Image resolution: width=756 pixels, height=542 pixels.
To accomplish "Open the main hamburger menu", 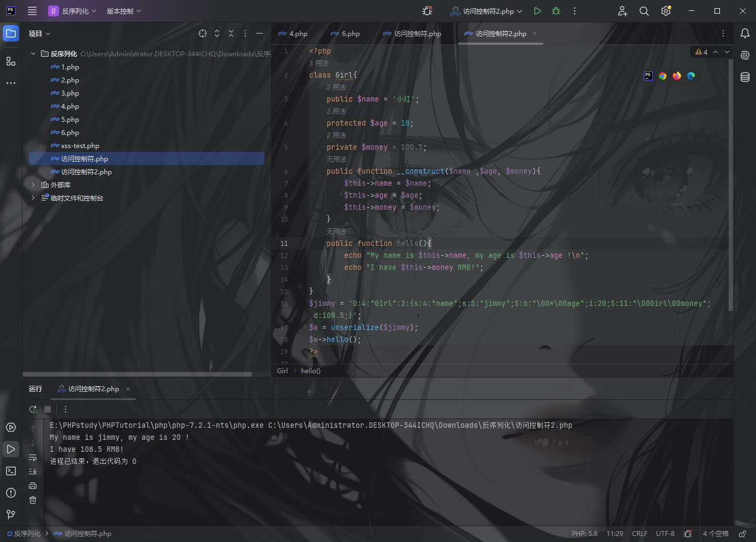I will (32, 11).
